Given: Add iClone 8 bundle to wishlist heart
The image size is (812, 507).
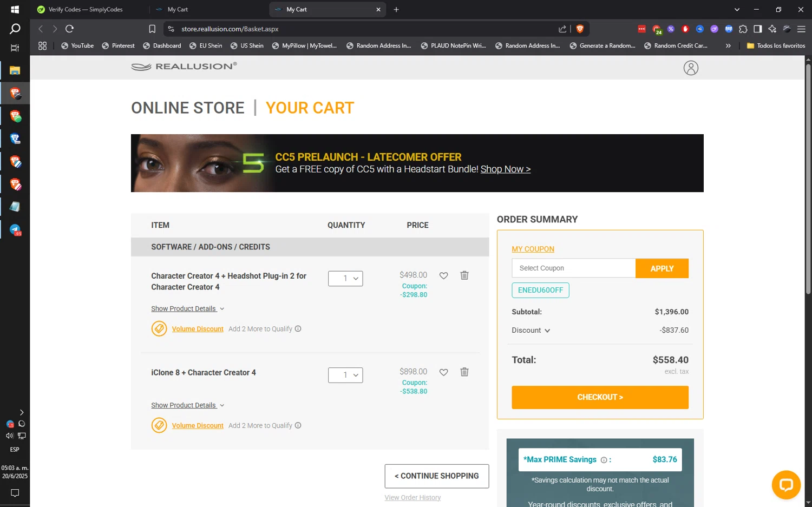Looking at the screenshot, I should (443, 372).
